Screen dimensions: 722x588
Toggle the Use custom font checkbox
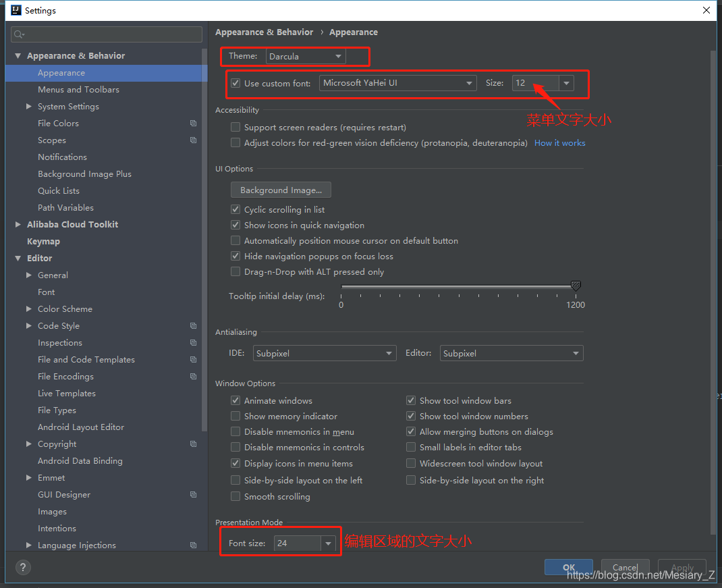(235, 84)
